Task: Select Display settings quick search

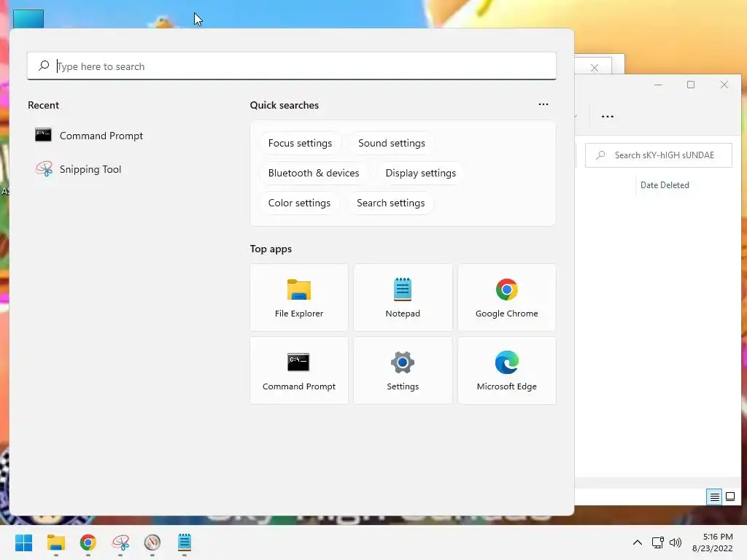Action: coord(421,173)
